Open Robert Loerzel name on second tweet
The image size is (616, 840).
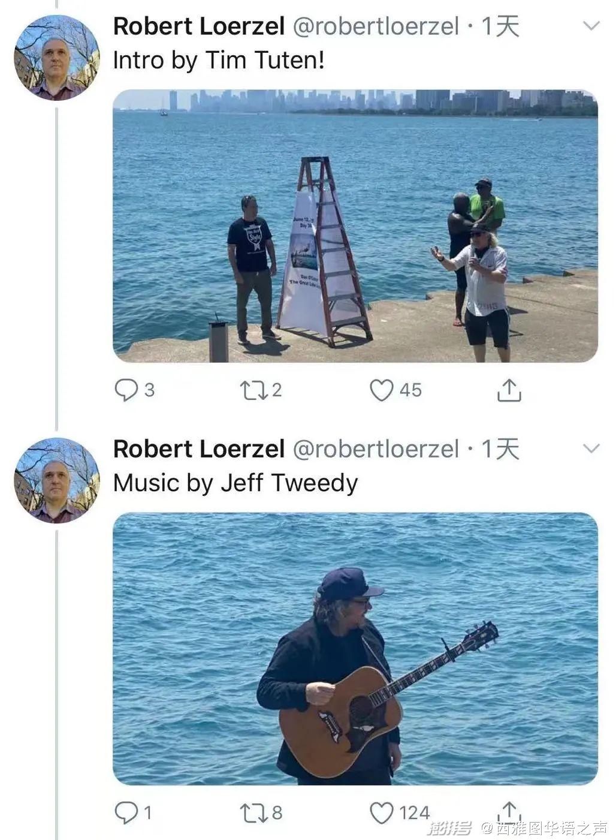pyautogui.click(x=198, y=449)
